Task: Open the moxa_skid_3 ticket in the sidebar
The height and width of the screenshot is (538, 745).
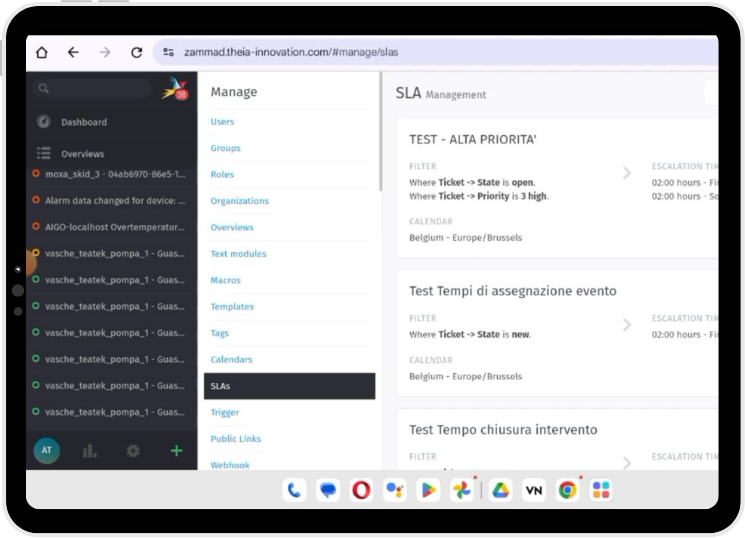Action: (110, 174)
